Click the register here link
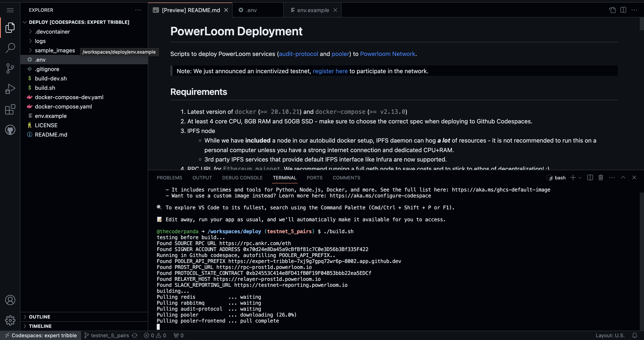This screenshot has width=644, height=340. tap(330, 71)
